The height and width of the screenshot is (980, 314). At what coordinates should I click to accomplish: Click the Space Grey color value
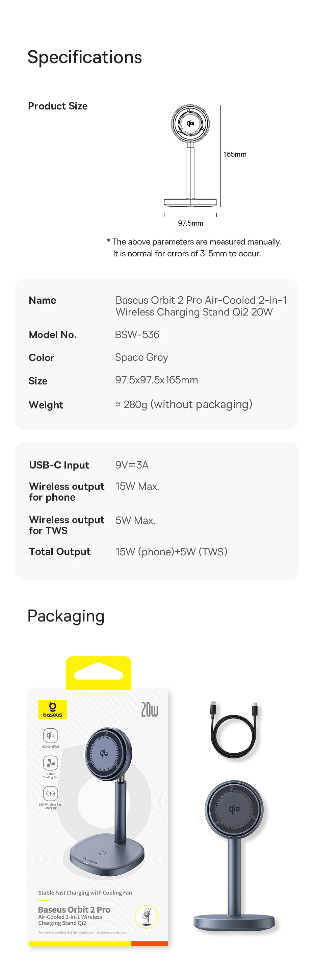tap(141, 358)
